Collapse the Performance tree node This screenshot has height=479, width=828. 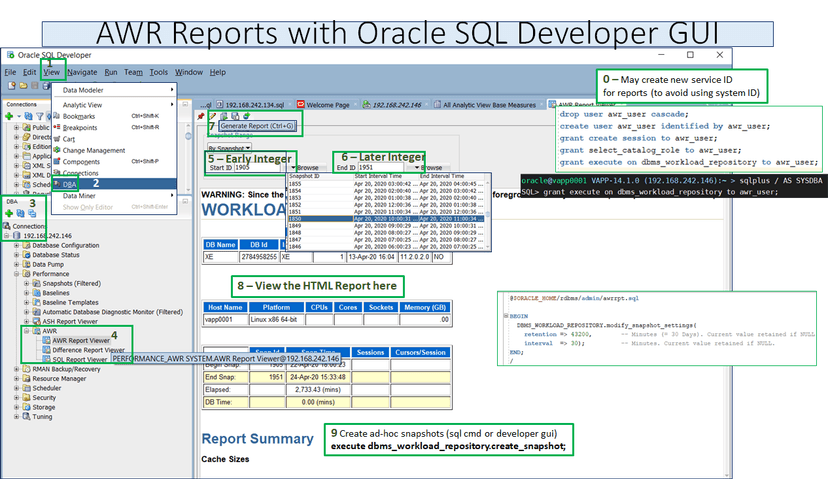tap(17, 272)
